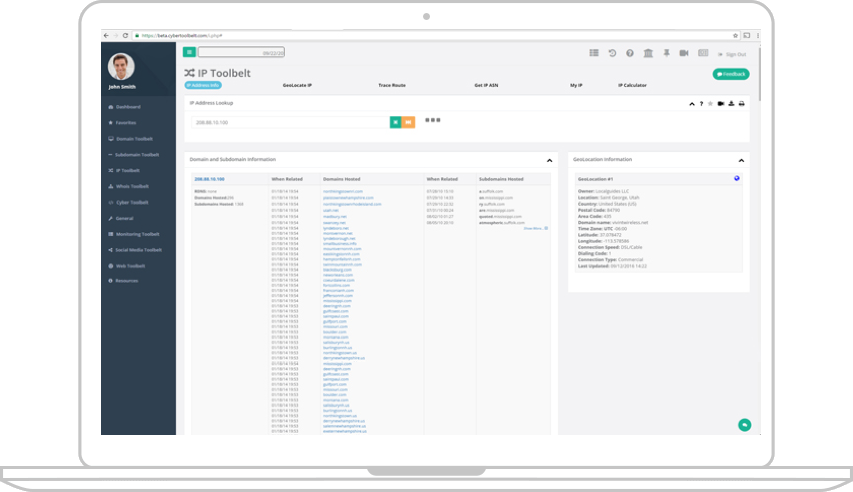
Task: Open Whois Toolbelt in the sidebar
Action: point(131,186)
